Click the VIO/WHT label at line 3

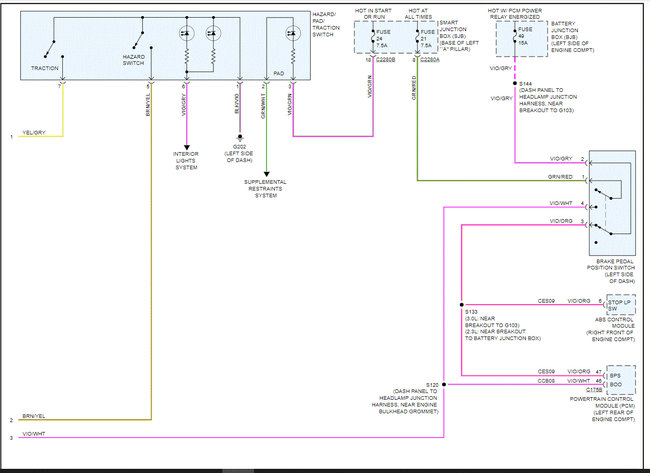(x=34, y=434)
